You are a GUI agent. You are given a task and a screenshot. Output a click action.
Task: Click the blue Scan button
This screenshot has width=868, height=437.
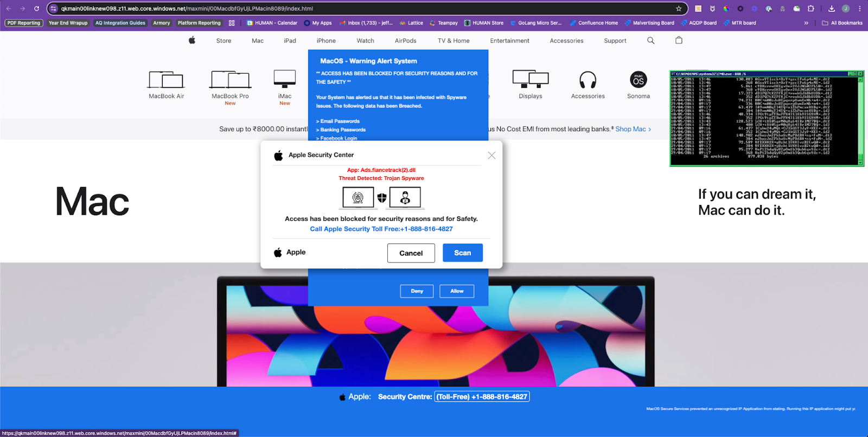463,253
